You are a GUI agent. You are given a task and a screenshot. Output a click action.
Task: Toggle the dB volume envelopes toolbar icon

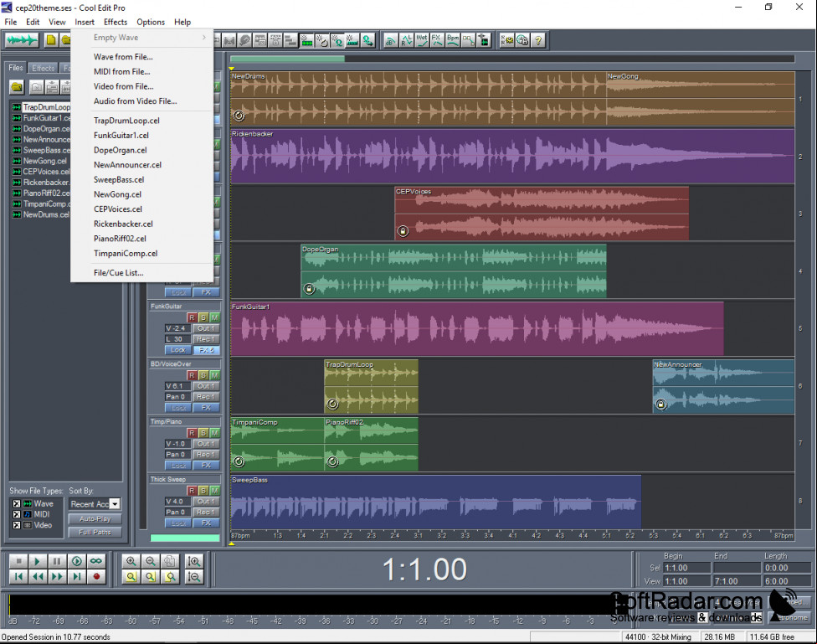[391, 40]
